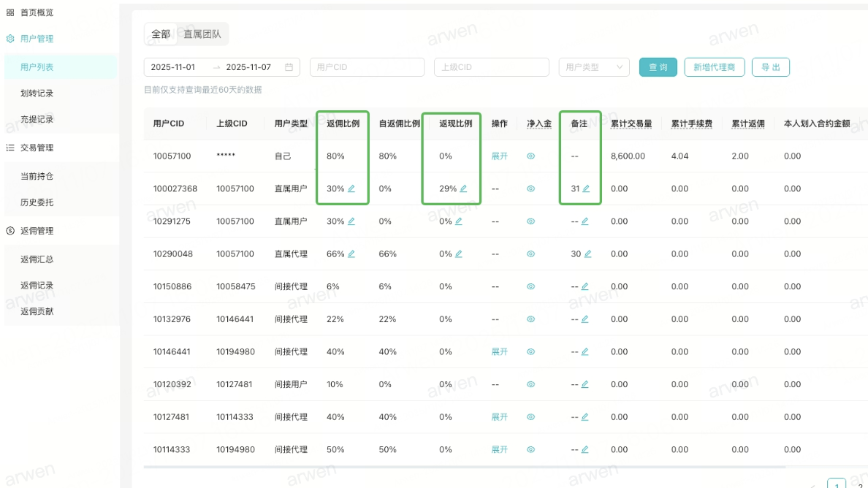
Task: Click the 新增代理商 button
Action: pos(714,67)
